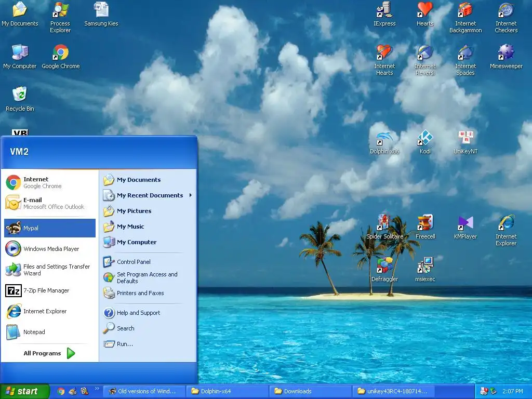Open My Pictures folder
532x399 pixels.
(x=148, y=211)
